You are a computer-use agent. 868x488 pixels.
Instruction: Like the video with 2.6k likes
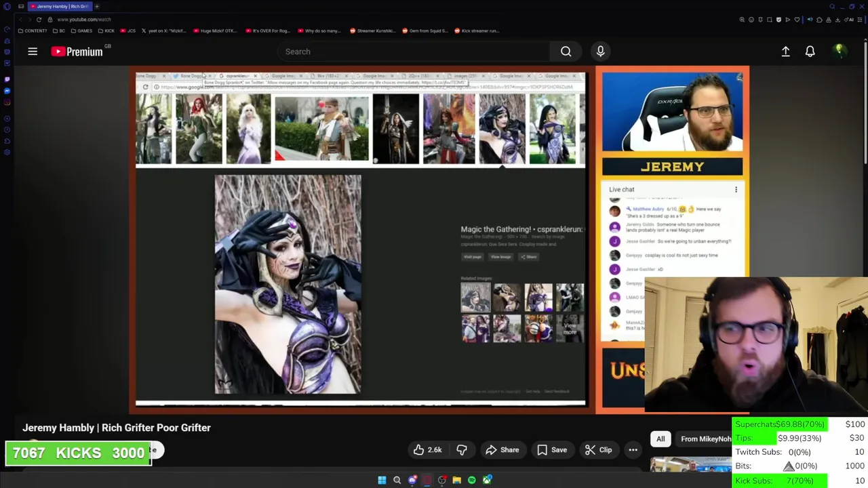pyautogui.click(x=427, y=450)
